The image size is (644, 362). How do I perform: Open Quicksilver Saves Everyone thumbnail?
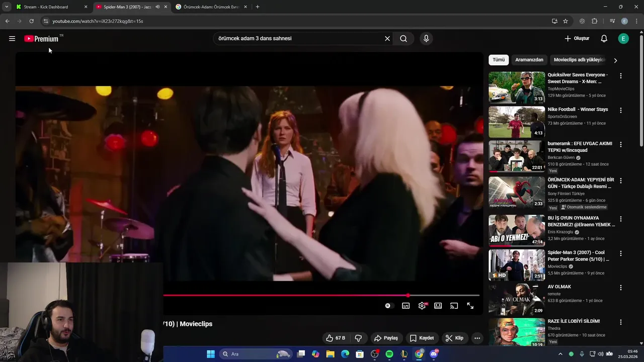point(517,87)
